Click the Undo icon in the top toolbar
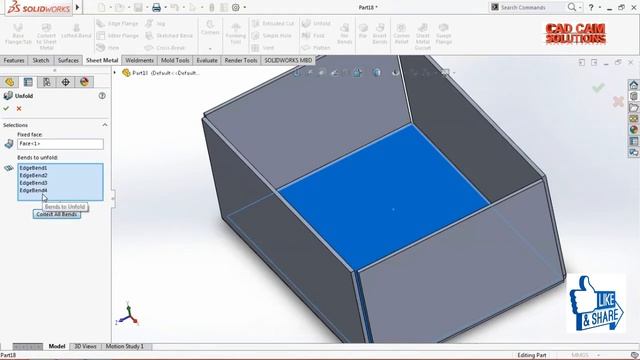The width and height of the screenshot is (640, 360). point(174,7)
